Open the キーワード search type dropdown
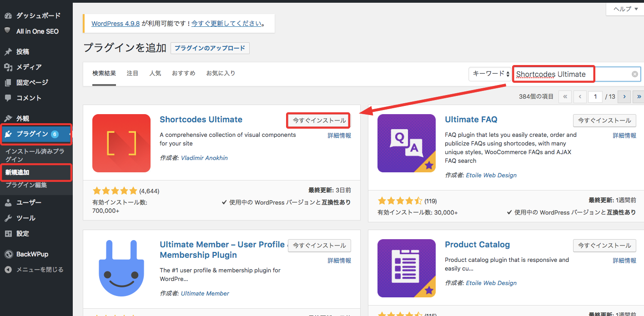The width and height of the screenshot is (644, 316). (x=490, y=74)
